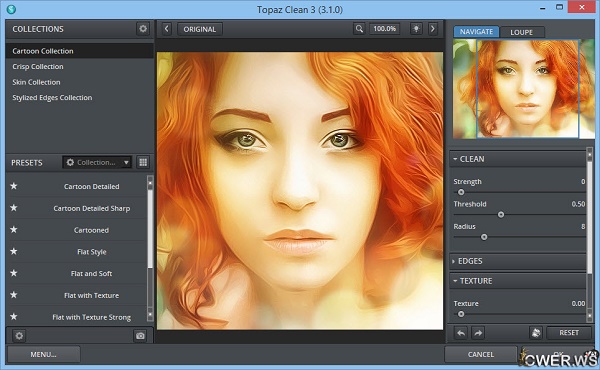The image size is (600, 370).
Task: Open collections settings gear icon
Action: coord(143,29)
